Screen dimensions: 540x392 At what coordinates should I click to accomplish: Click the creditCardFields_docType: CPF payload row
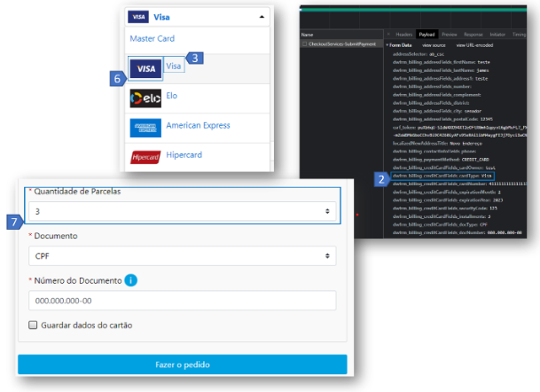pos(440,224)
